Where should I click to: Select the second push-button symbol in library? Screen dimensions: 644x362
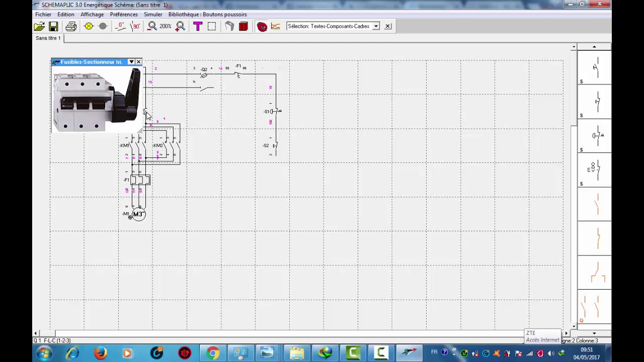click(595, 102)
